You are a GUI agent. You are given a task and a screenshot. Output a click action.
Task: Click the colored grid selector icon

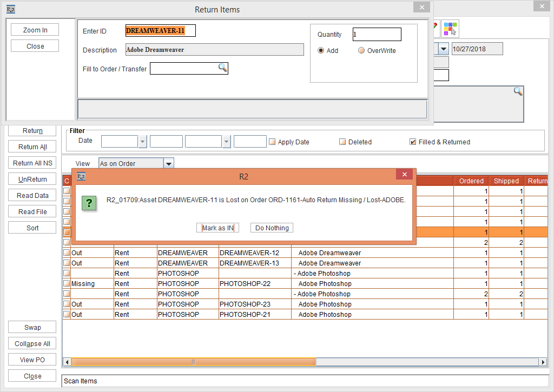(450, 28)
